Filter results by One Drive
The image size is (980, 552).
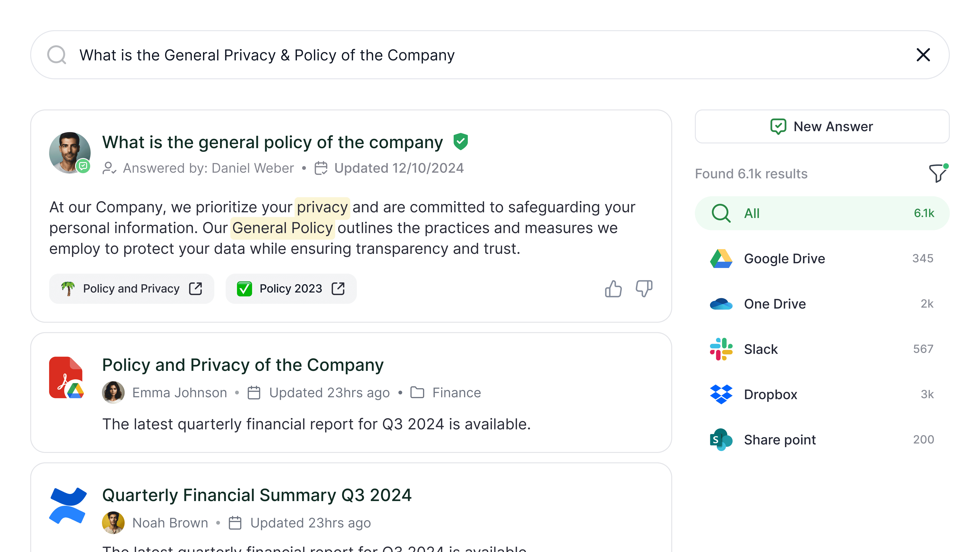822,304
